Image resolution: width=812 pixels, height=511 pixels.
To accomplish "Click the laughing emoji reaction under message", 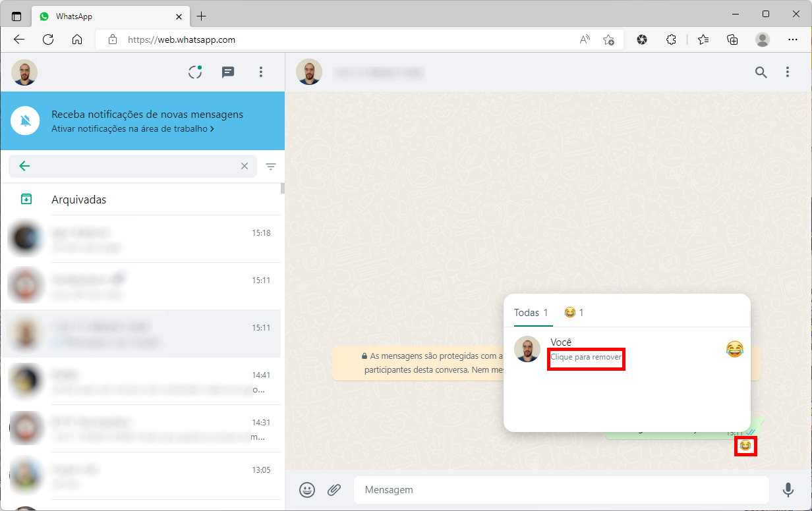I will pos(745,446).
